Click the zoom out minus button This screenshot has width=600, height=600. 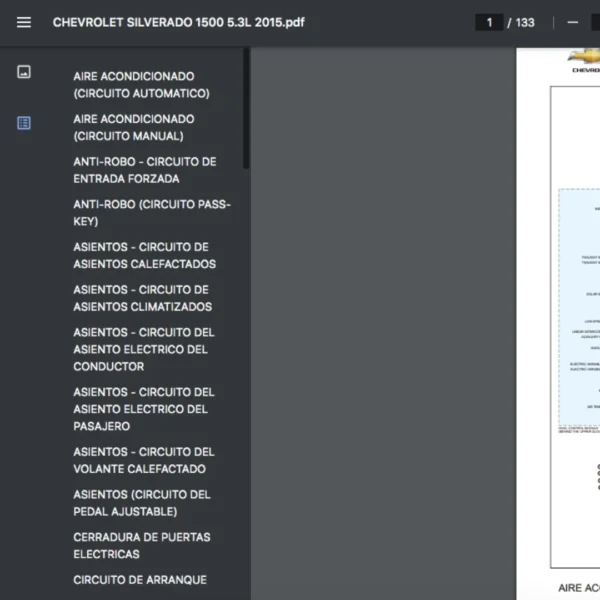point(572,22)
